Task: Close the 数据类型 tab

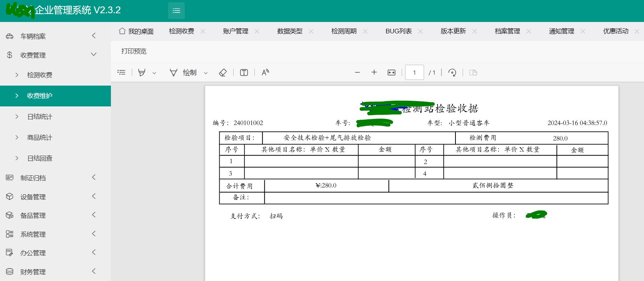Action: [x=311, y=31]
